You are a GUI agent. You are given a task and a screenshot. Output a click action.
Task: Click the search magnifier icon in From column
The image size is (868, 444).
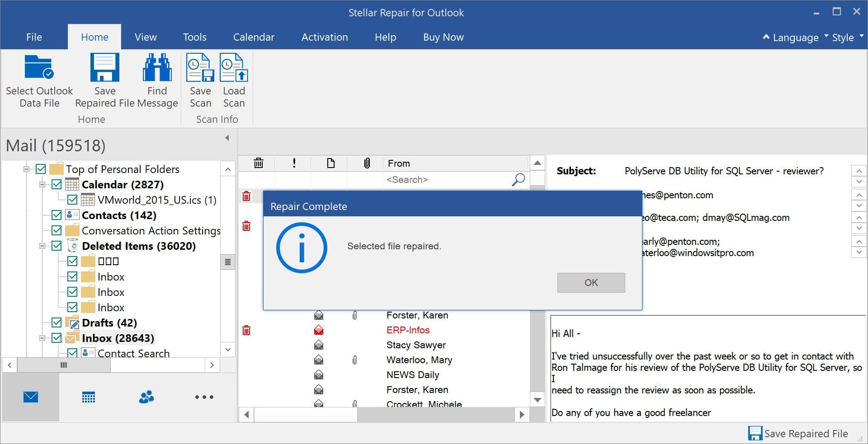(x=518, y=180)
